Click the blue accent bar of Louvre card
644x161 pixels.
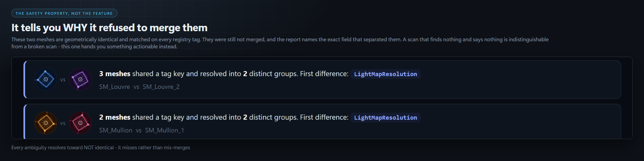coord(25,79)
